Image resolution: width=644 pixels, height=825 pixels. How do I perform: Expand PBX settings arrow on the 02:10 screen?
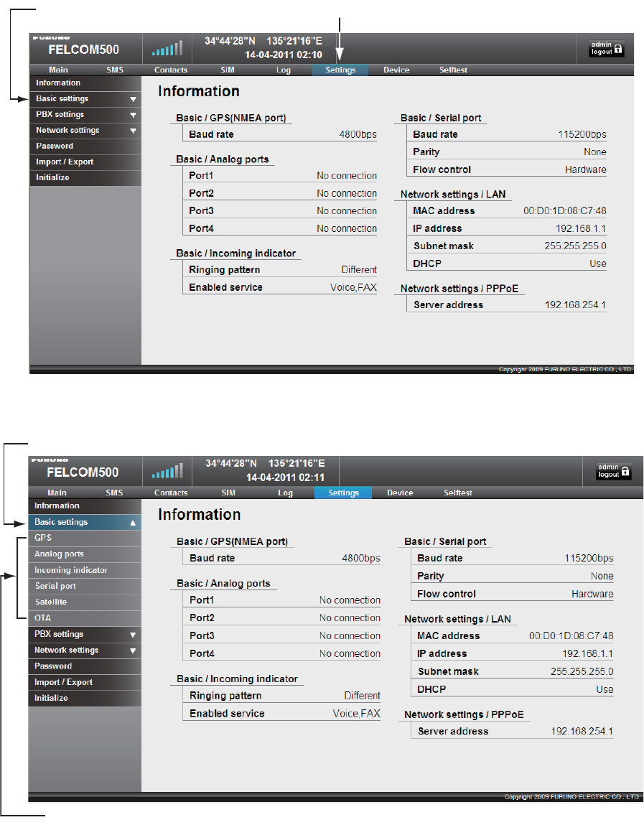(133, 115)
